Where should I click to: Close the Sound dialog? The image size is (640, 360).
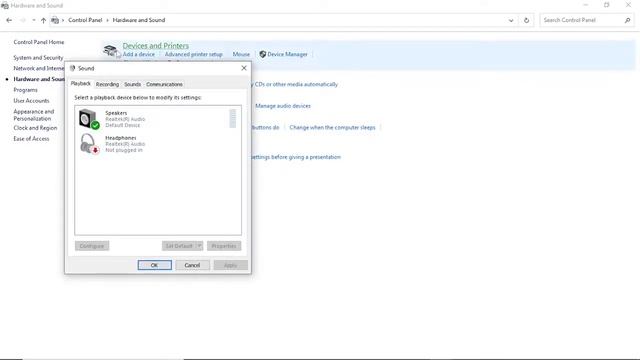tap(244, 68)
